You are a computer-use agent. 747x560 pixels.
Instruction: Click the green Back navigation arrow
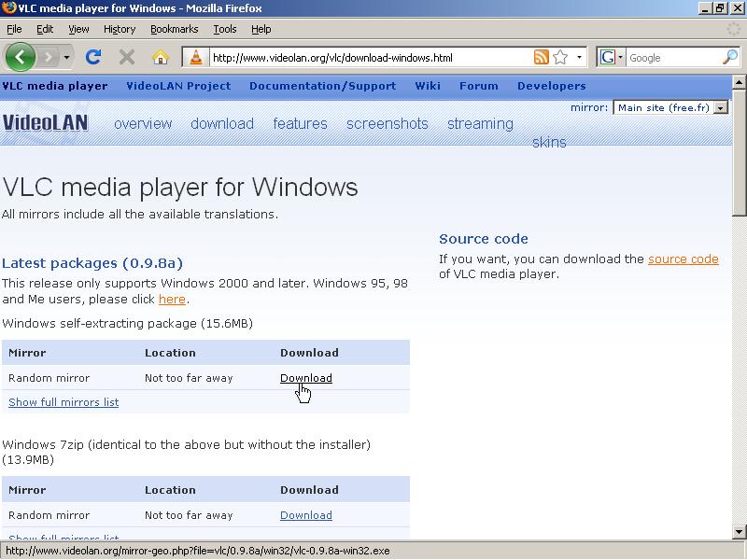coord(21,57)
